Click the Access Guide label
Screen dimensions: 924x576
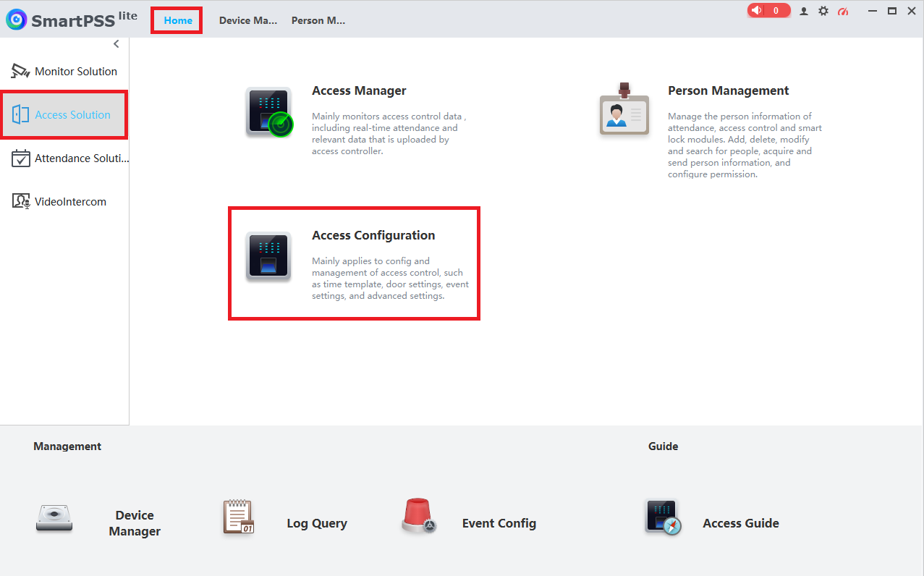pyautogui.click(x=741, y=523)
